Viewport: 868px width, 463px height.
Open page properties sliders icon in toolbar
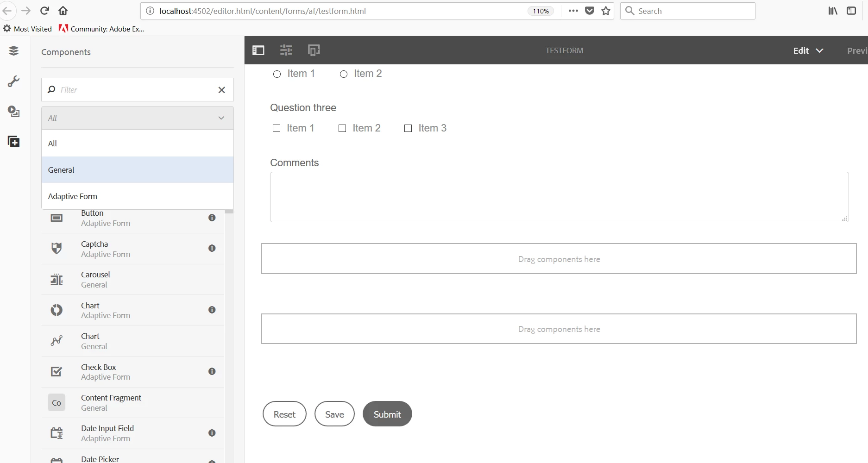(x=286, y=50)
